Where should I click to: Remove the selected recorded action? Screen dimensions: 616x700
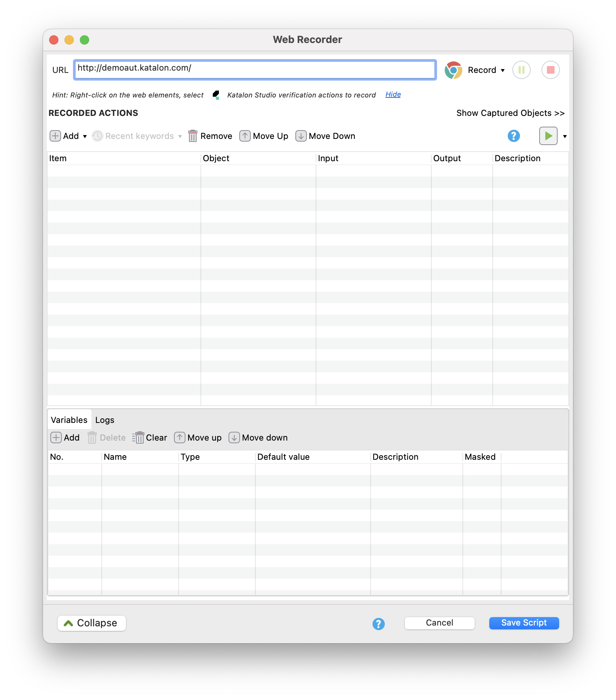(210, 136)
